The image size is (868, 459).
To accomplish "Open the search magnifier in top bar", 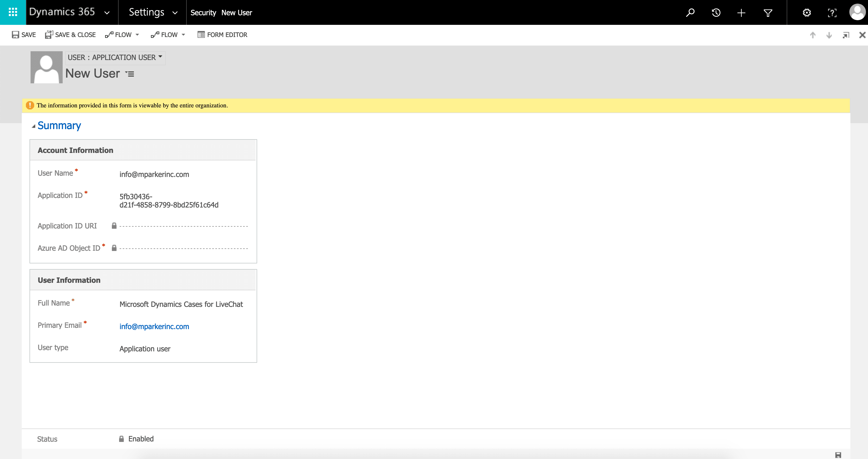I will [x=690, y=13].
